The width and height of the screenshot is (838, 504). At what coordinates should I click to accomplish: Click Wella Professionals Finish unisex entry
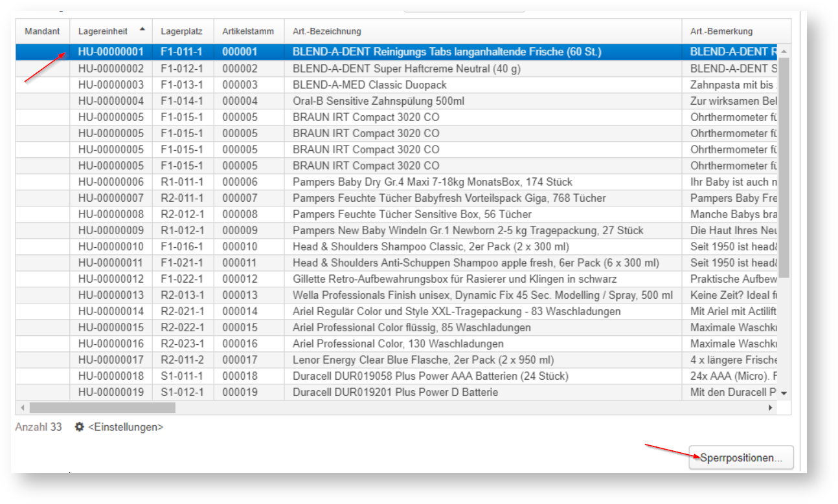pyautogui.click(x=482, y=295)
